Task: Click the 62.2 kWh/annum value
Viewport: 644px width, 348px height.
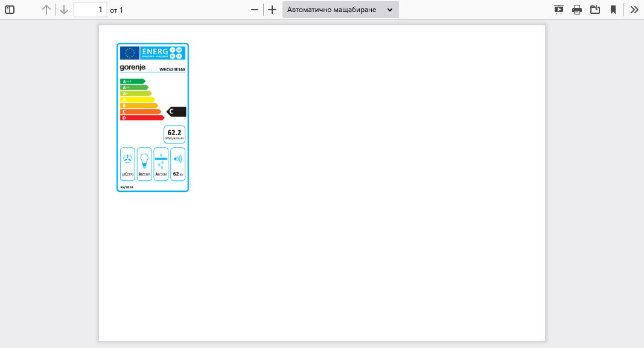Action: tap(174, 134)
